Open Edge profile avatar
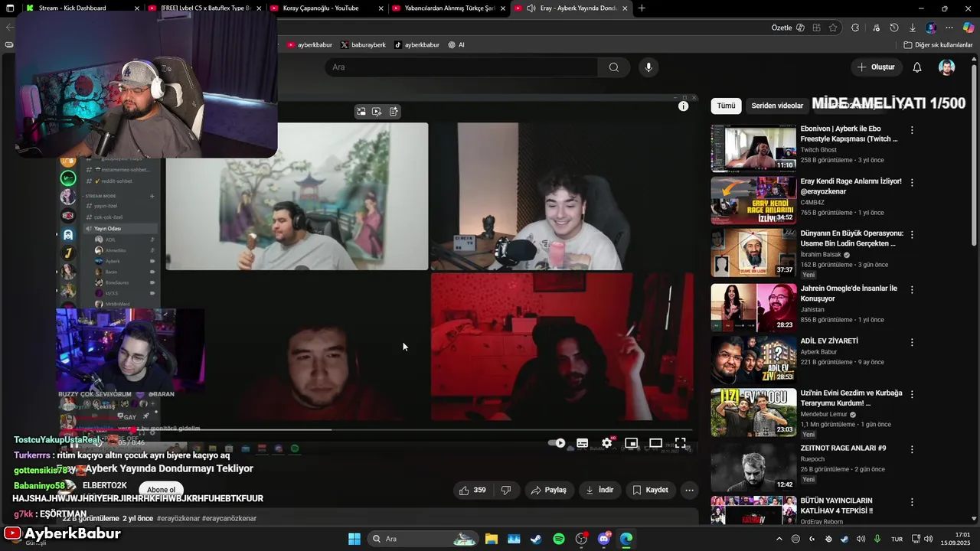This screenshot has width=980, height=551. (930, 28)
